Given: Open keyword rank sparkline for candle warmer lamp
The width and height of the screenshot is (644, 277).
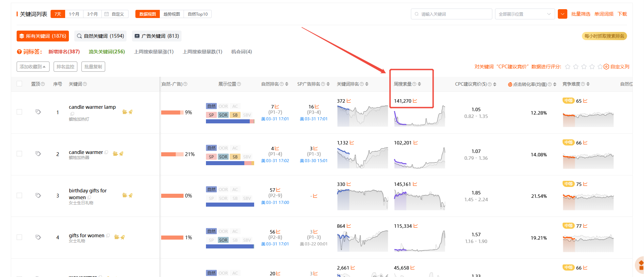Looking at the screenshot, I should coord(362,116).
